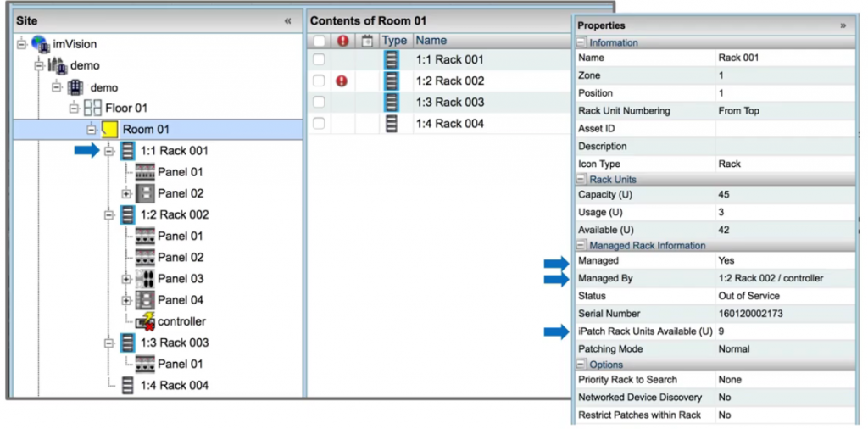The height and width of the screenshot is (429, 868).
Task: Sort by the Name column header
Action: pos(431,41)
